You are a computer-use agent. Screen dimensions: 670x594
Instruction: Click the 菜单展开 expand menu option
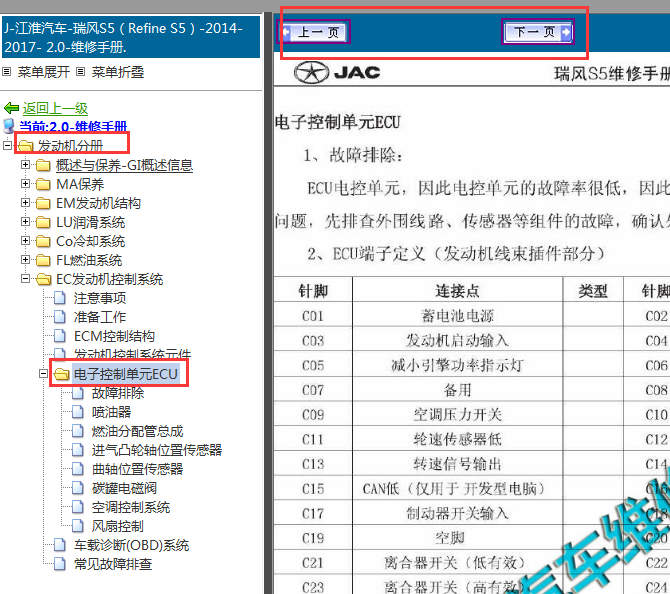(x=44, y=72)
